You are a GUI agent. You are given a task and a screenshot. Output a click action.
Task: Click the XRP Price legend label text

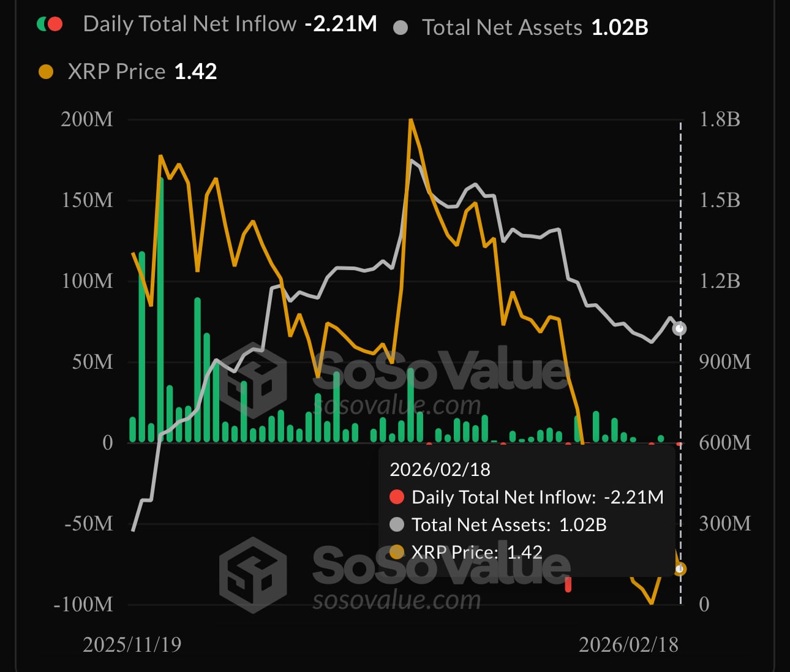tap(116, 72)
